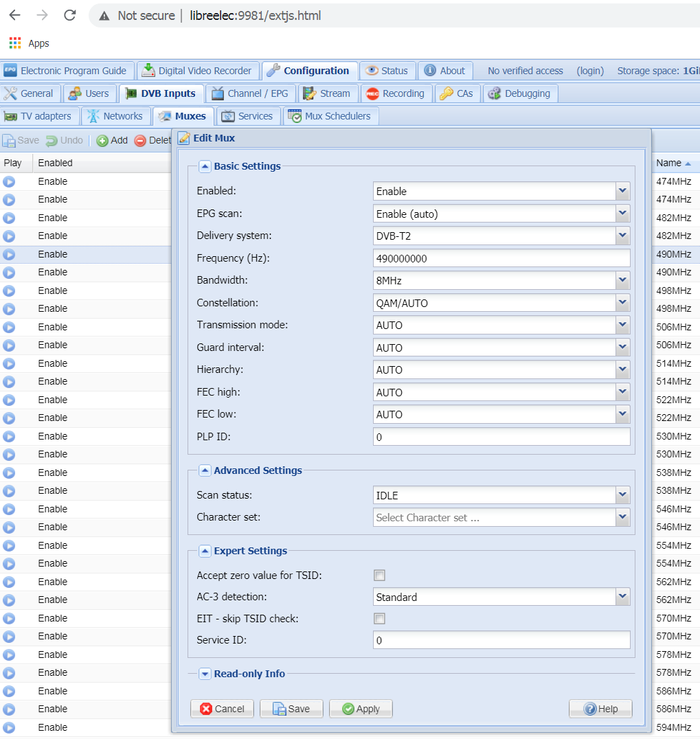Cancel the Edit Mux dialog
Screen dimensions: 700x739
[222, 709]
